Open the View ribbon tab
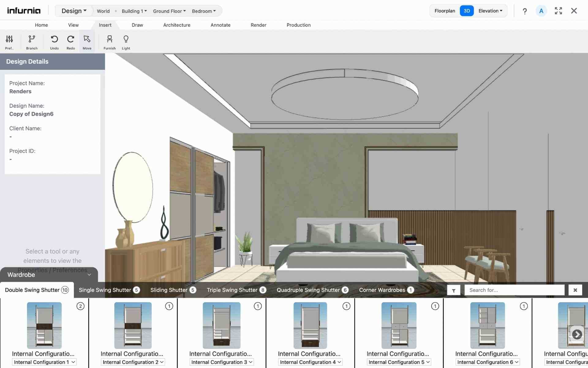Image resolution: width=588 pixels, height=368 pixels. click(73, 25)
